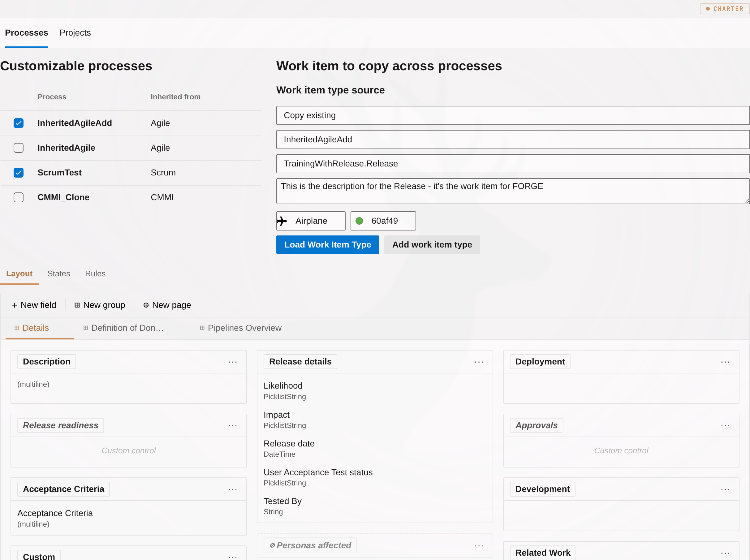The width and height of the screenshot is (750, 560).
Task: Open the Deployment group ellipsis menu
Action: point(725,362)
